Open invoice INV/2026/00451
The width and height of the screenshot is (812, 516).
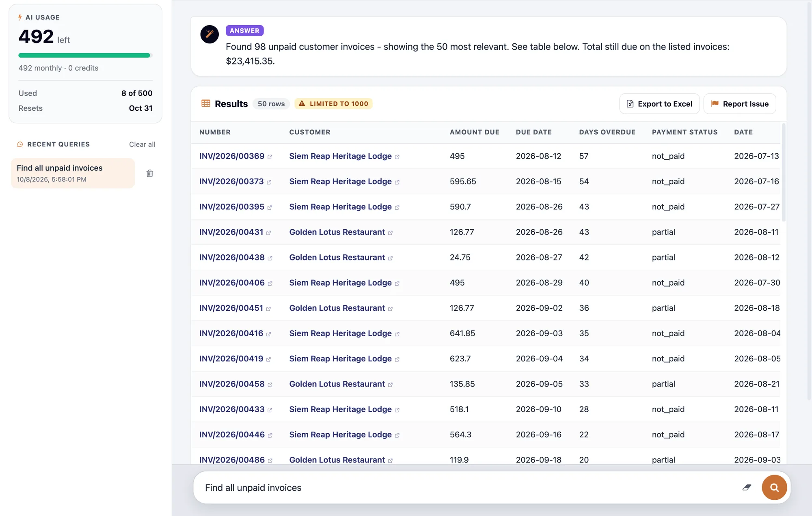pyautogui.click(x=231, y=308)
